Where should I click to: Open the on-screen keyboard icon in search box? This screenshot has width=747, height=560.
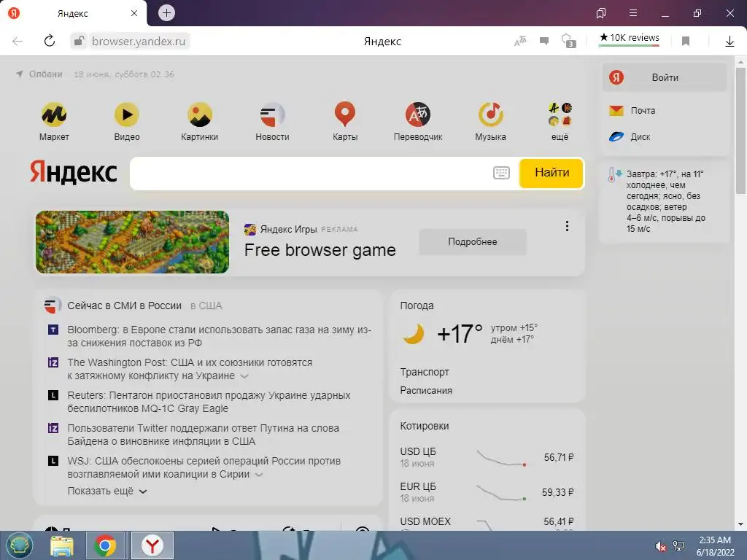click(x=501, y=173)
